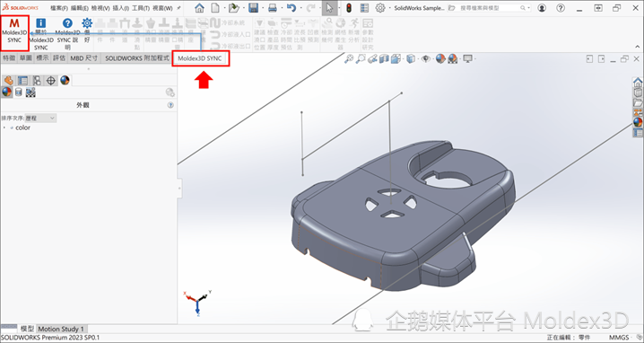Open the sort order dropdown showing 歷程
Screen dimensions: 644x343
pyautogui.click(x=40, y=118)
